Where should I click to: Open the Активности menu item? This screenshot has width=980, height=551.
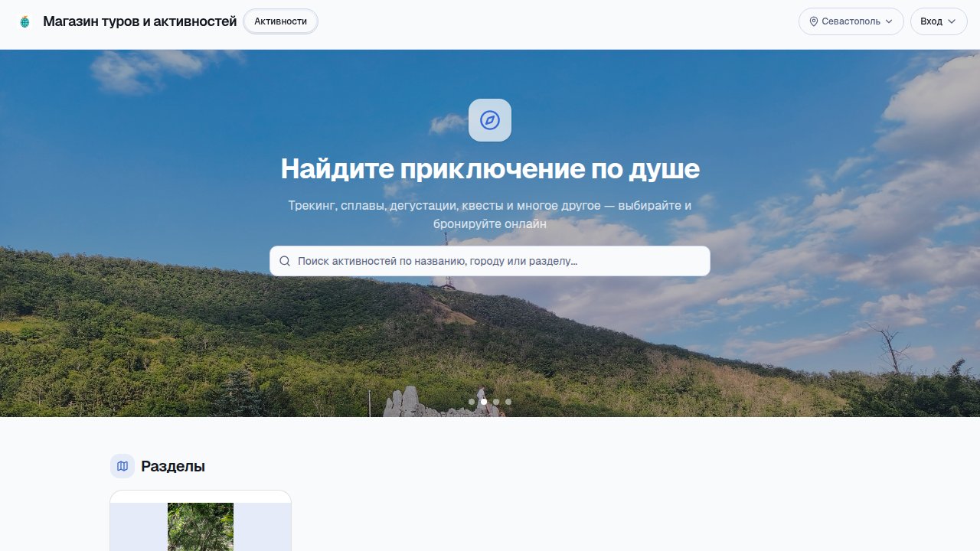click(x=280, y=21)
